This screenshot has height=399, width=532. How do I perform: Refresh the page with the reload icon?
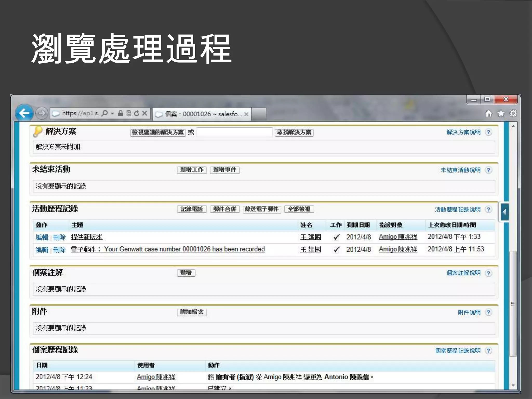tap(137, 113)
